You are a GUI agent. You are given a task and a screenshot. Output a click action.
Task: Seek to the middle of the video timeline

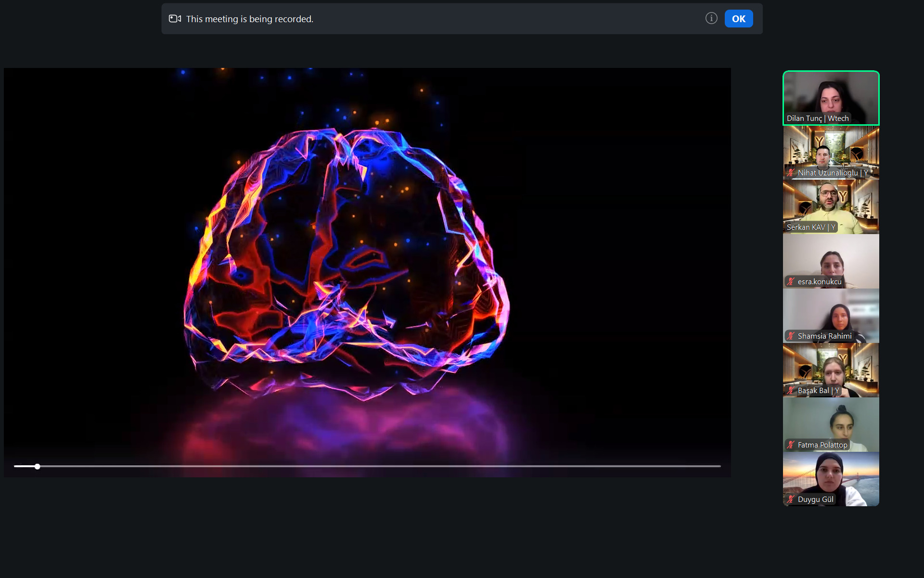(367, 466)
